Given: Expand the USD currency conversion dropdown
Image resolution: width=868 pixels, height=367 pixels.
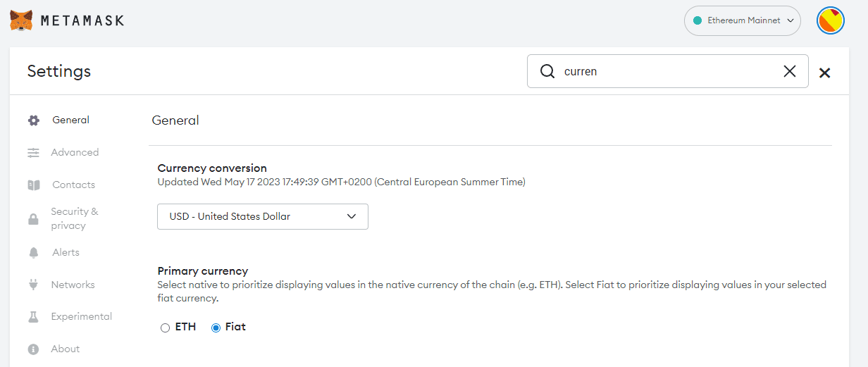Looking at the screenshot, I should (262, 217).
